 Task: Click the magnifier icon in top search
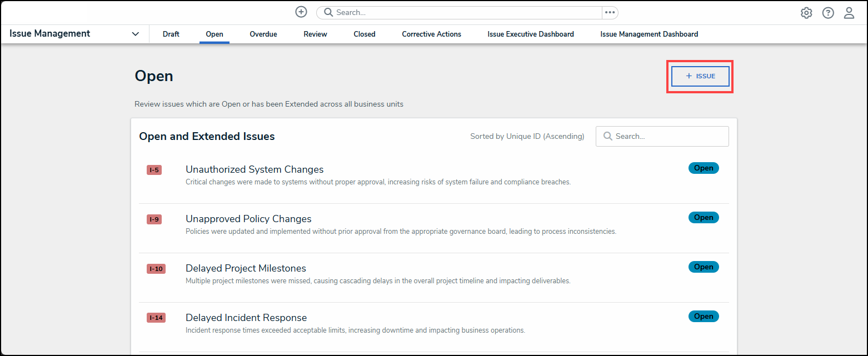pyautogui.click(x=328, y=13)
